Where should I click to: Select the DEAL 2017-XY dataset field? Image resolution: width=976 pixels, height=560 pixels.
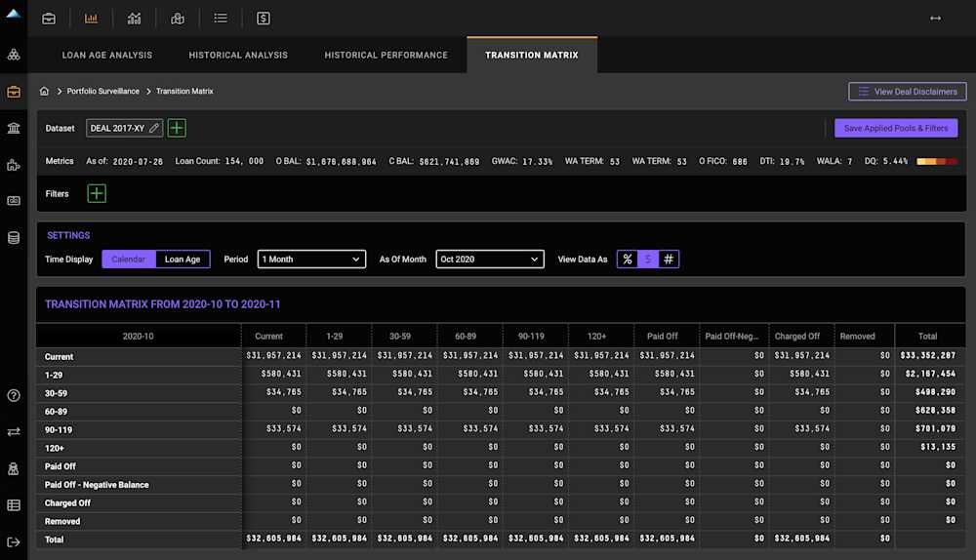[124, 128]
